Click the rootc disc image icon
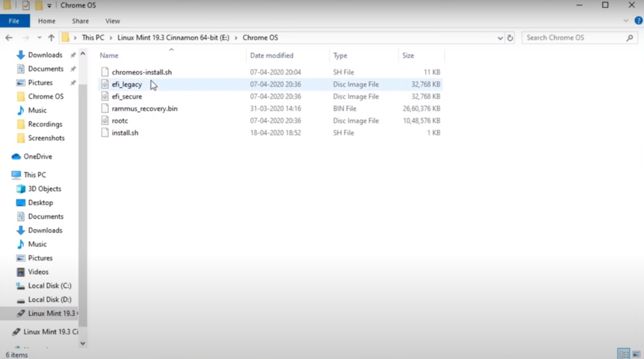This screenshot has height=359, width=644. [x=105, y=121]
